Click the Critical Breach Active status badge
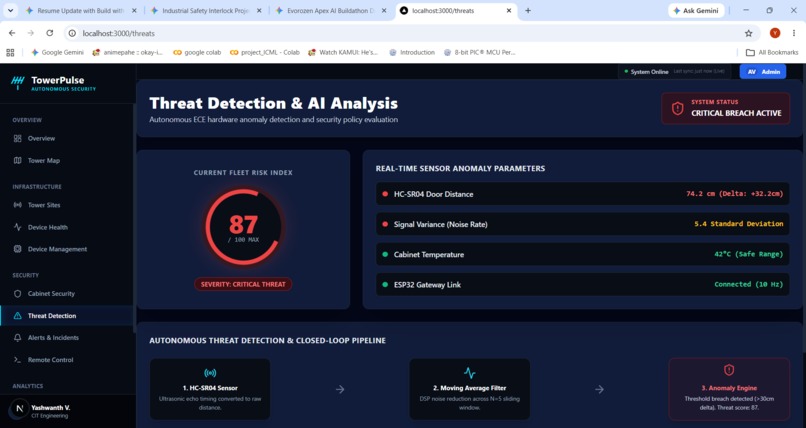This screenshot has height=428, width=806. pyautogui.click(x=725, y=108)
